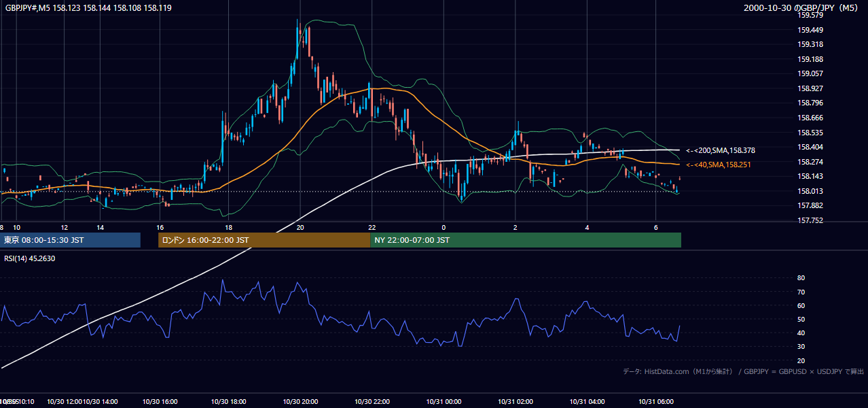Click the RSI(14) 45.2630 indicator label
The image size is (868, 408).
(x=30, y=258)
